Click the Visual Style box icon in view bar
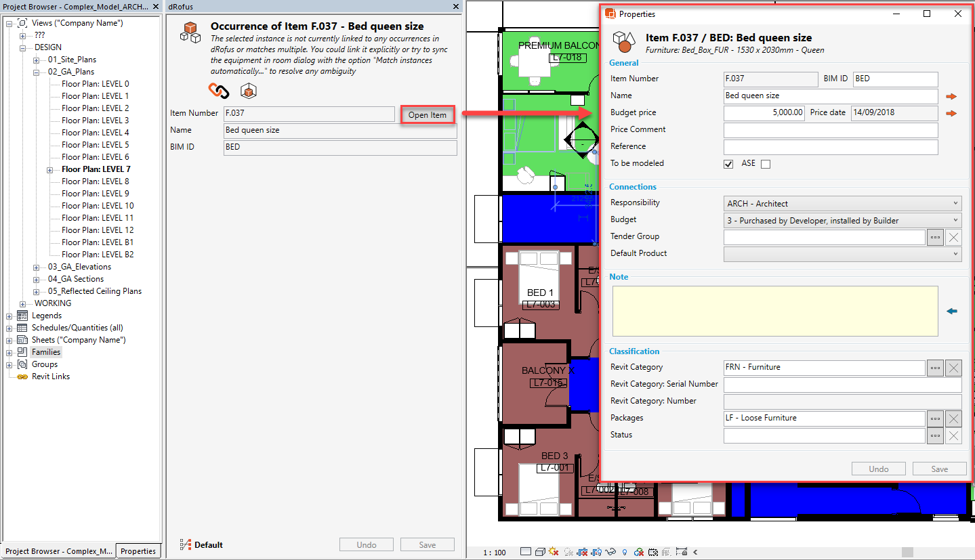The image size is (975, 560). 540,552
